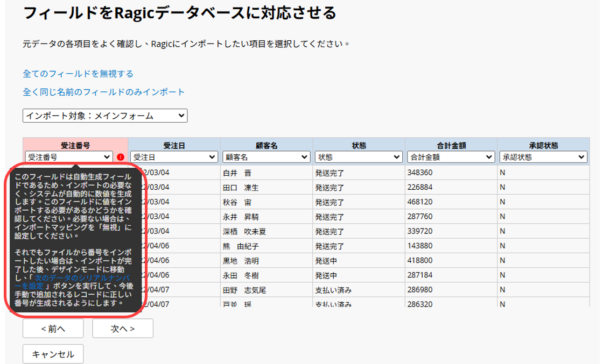Image resolution: width=610 pixels, height=364 pixels.
Task: Click the amount cell 287184
Action: pos(451,275)
